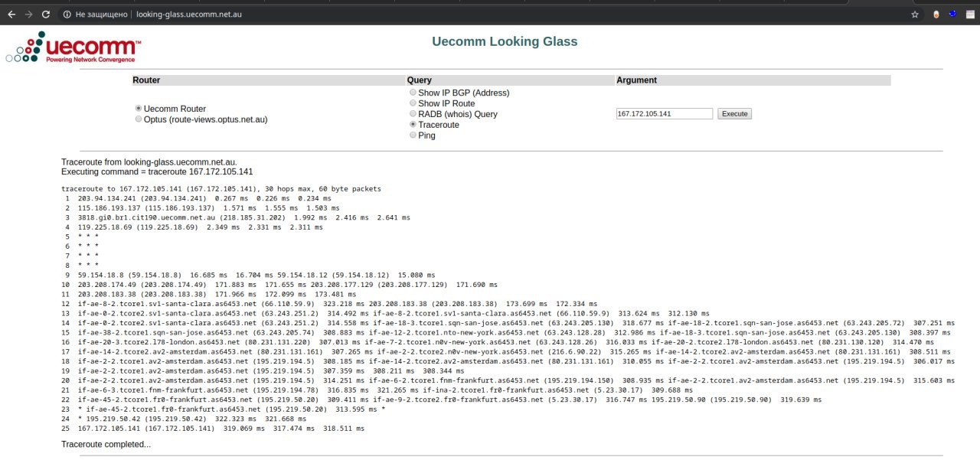Click hop 3 3818.gi0.br1.cit190.uecomm.net.au
980x460 pixels.
click(x=237, y=217)
